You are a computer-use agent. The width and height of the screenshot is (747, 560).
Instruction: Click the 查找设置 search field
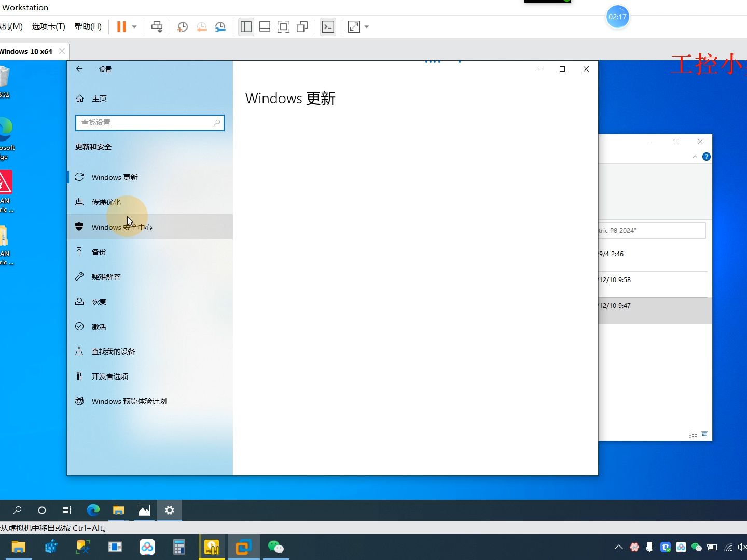click(x=149, y=122)
